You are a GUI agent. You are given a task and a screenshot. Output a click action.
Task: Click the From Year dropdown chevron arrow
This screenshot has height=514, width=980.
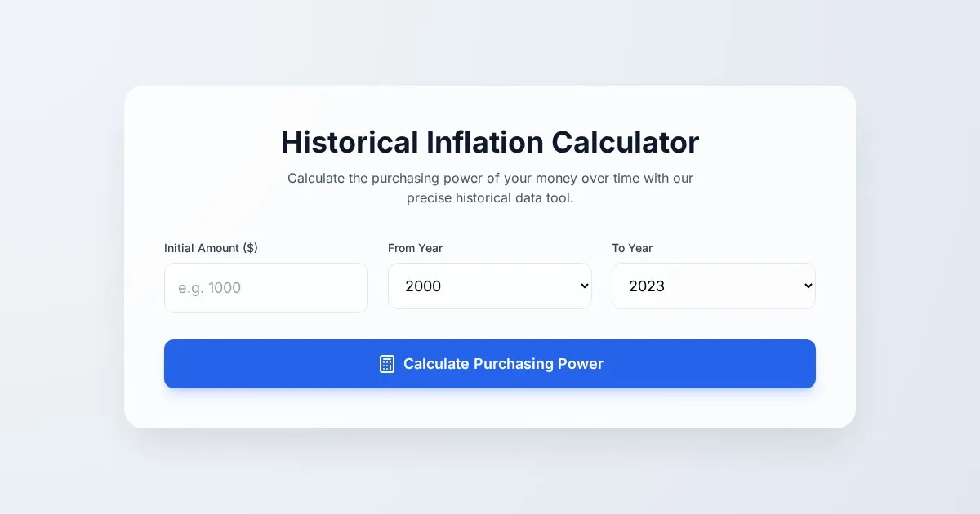click(584, 286)
